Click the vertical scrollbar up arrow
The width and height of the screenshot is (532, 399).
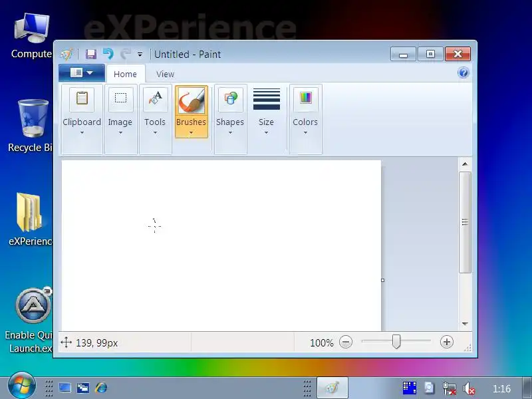point(465,164)
